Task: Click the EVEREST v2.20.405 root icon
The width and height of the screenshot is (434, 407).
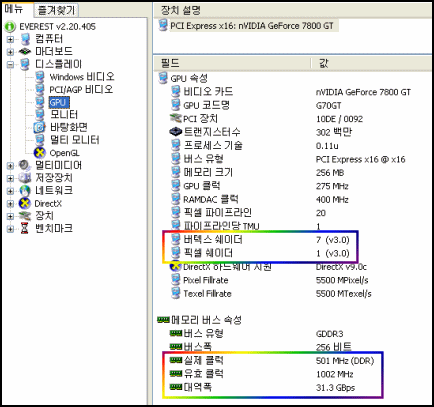Action: [x=10, y=26]
